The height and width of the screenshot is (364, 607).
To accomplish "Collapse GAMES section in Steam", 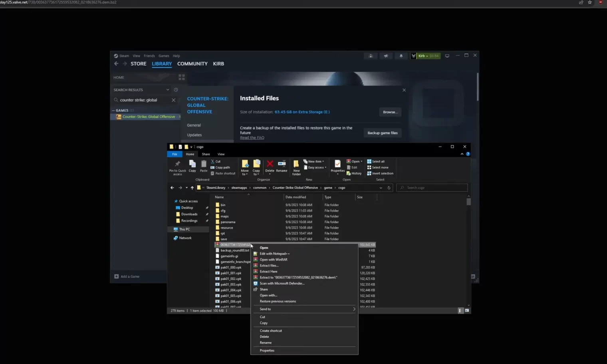I will tap(113, 111).
